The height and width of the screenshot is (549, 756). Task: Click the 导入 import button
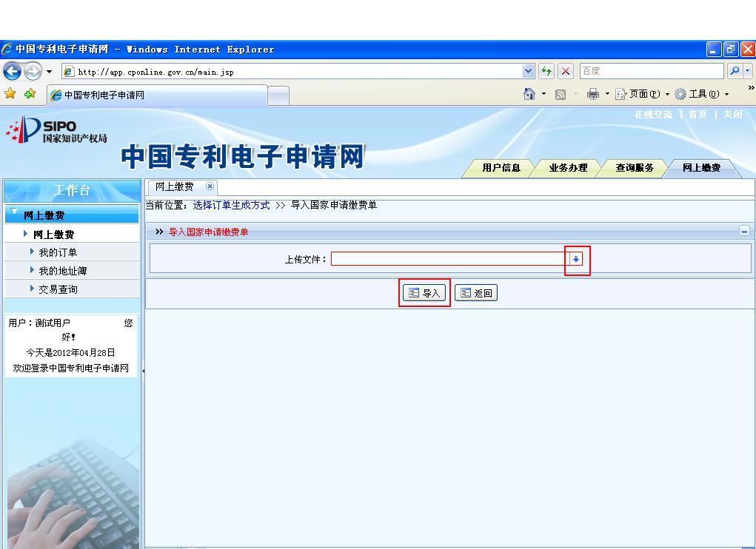(x=424, y=293)
